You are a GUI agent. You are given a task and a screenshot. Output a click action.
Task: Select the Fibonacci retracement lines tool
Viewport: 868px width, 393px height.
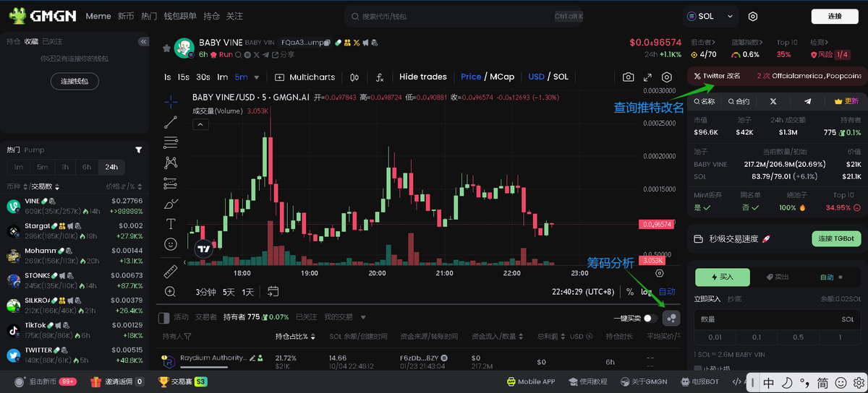pyautogui.click(x=171, y=142)
